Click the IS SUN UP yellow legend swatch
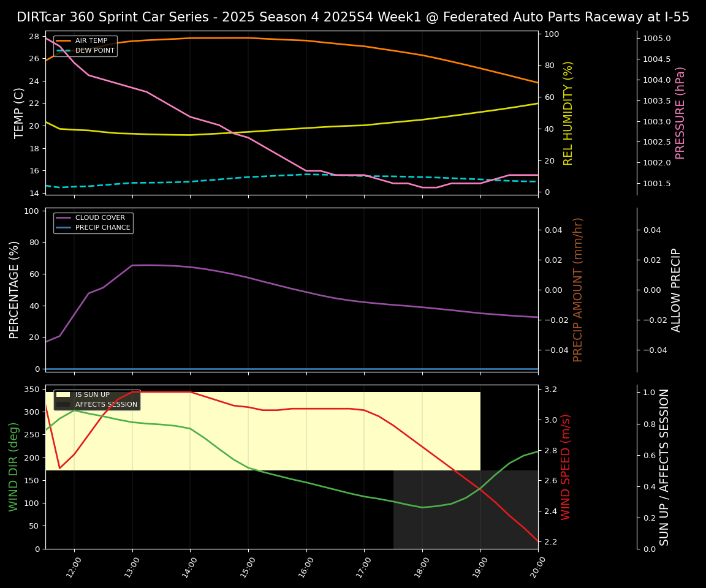 click(x=64, y=395)
